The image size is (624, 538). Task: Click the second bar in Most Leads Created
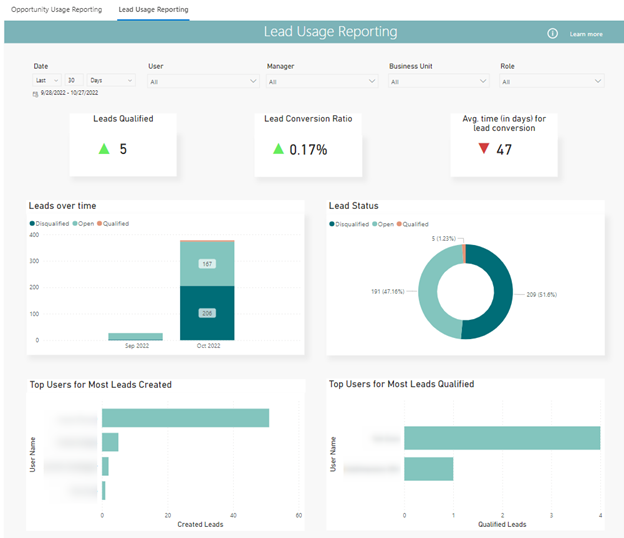click(110, 442)
